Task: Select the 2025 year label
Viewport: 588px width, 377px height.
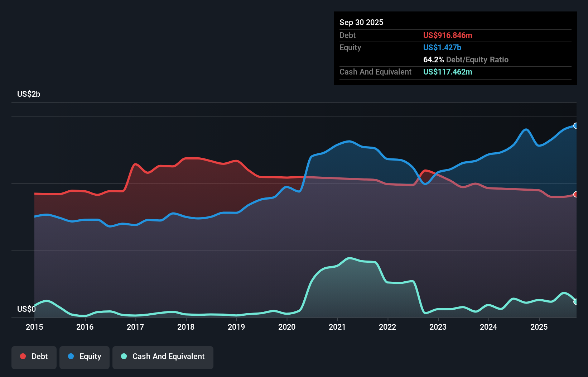Action: 539,327
